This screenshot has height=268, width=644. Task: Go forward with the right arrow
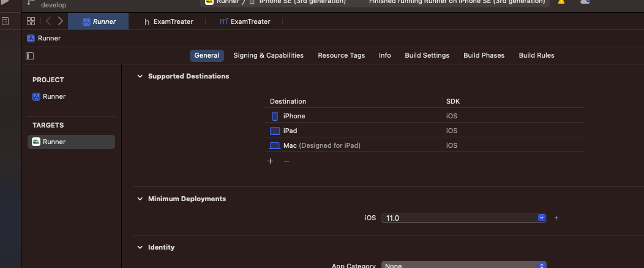tap(61, 21)
